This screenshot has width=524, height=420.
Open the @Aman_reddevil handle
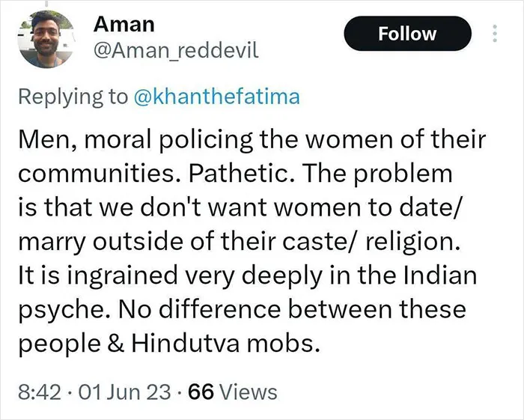click(x=176, y=51)
